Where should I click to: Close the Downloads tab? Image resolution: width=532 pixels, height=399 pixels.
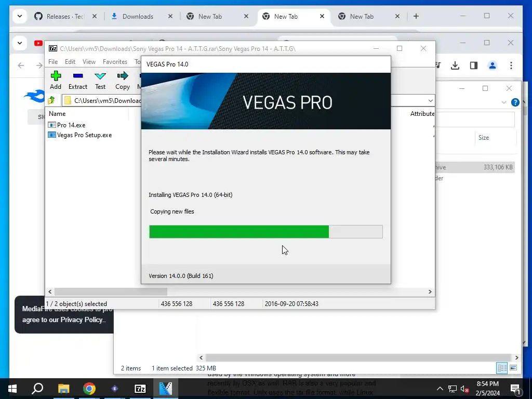point(170,16)
